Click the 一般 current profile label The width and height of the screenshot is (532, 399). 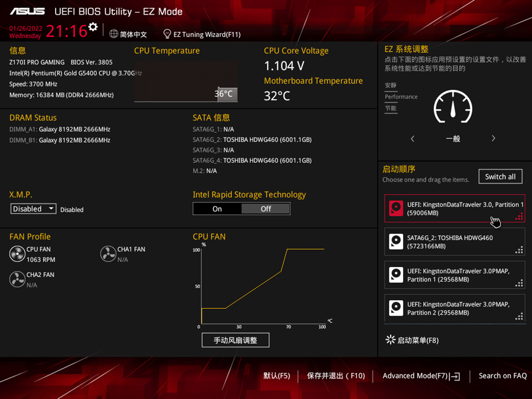[453, 138]
